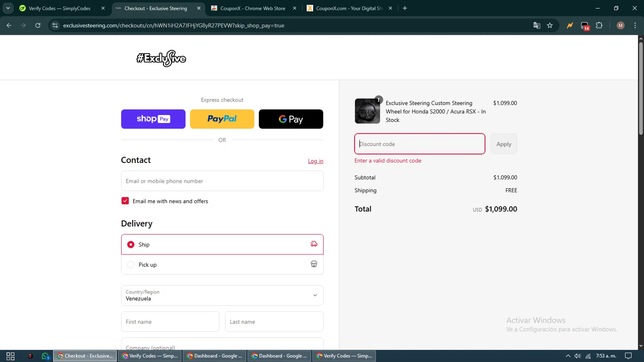Open the extension with the red 14 badge
This screenshot has height=362, width=644.
click(x=585, y=26)
